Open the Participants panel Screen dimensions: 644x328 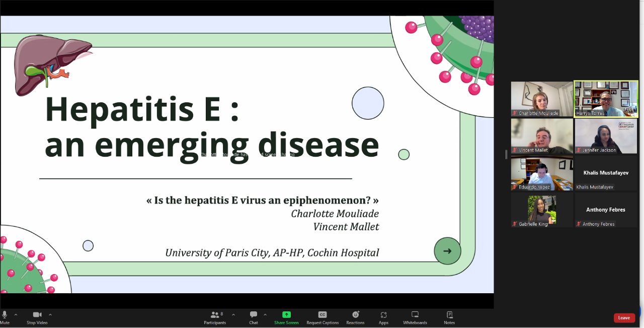[214, 317]
